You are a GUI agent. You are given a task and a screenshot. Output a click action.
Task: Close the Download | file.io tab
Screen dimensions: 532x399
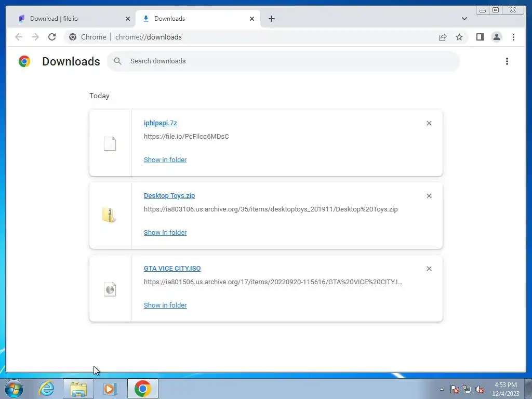tap(128, 19)
